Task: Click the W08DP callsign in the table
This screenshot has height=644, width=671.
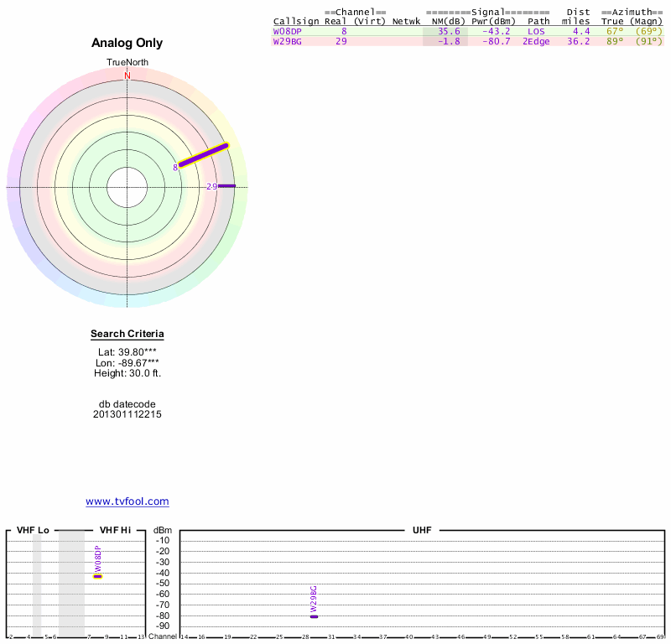Action: pyautogui.click(x=287, y=31)
